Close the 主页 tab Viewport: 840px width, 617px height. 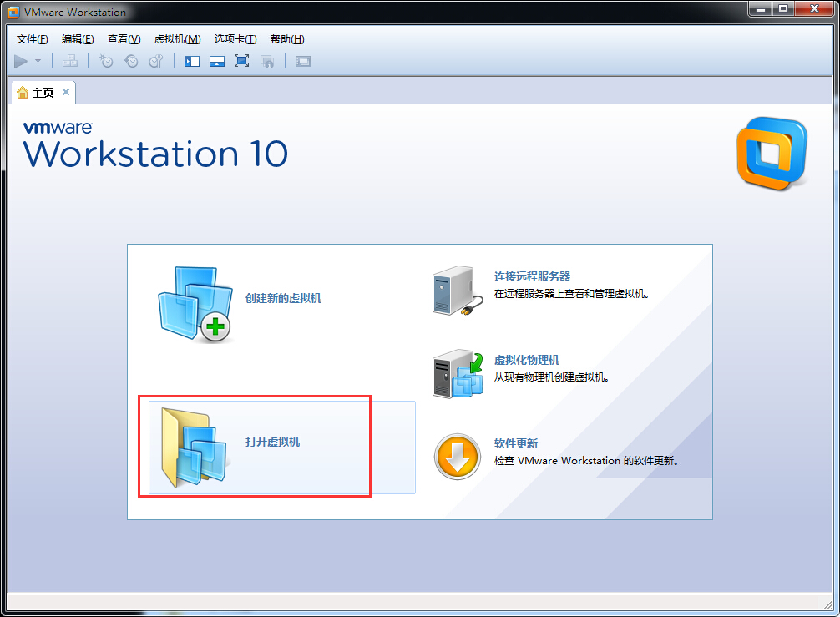click(x=66, y=92)
